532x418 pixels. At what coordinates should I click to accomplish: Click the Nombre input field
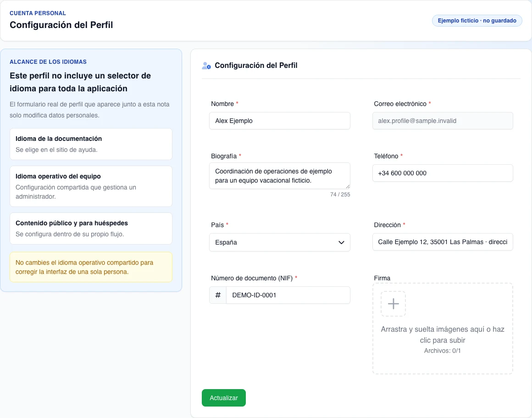pyautogui.click(x=280, y=121)
